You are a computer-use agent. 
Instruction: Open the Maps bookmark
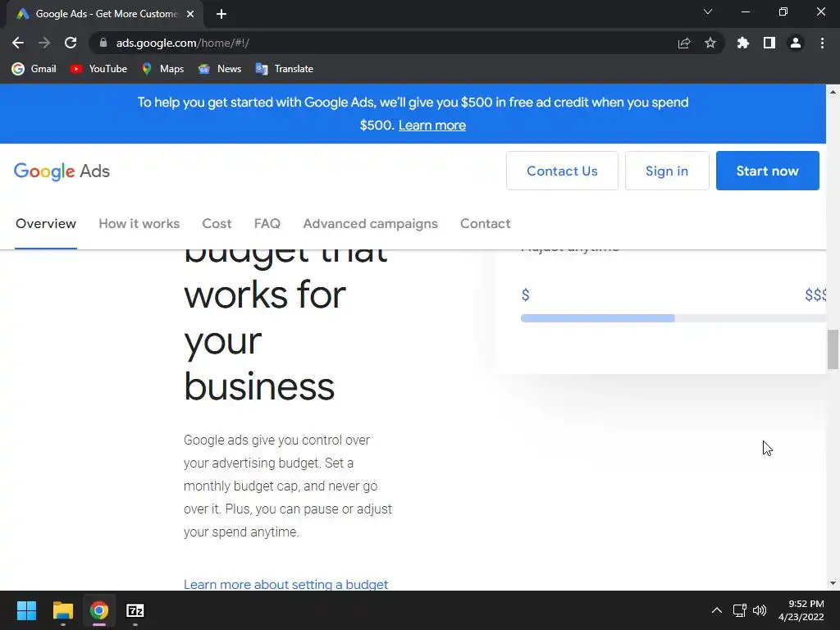tap(162, 69)
